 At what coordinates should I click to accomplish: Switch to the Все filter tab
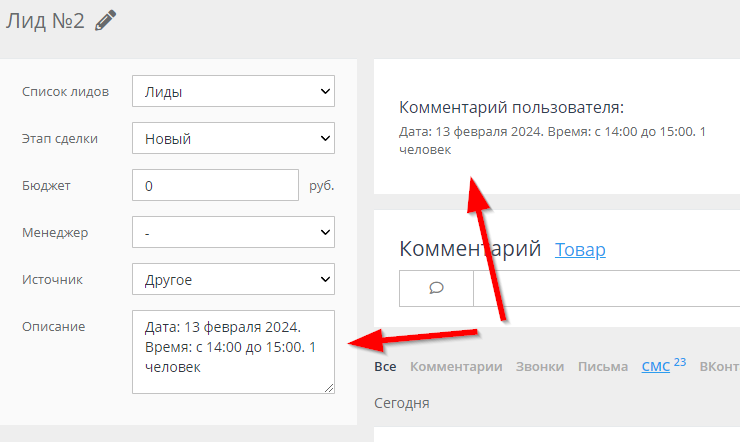[x=385, y=367]
